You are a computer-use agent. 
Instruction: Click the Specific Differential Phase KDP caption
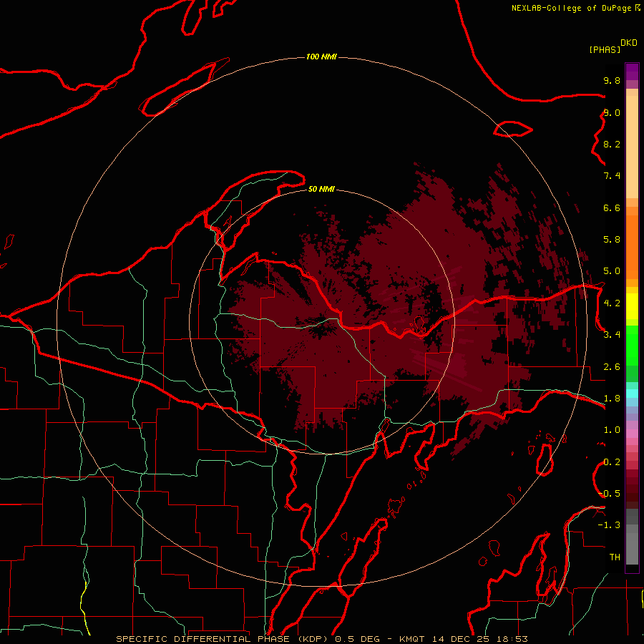click(321, 639)
